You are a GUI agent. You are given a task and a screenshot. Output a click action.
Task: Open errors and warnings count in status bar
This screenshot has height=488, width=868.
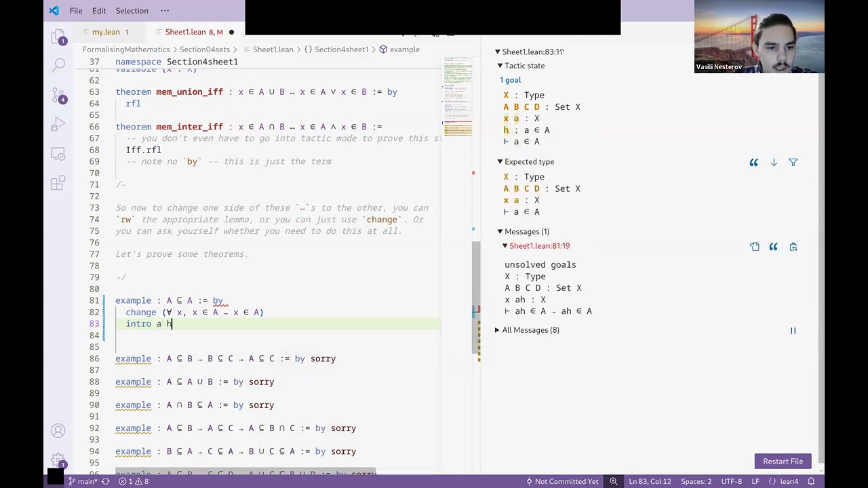(x=134, y=481)
